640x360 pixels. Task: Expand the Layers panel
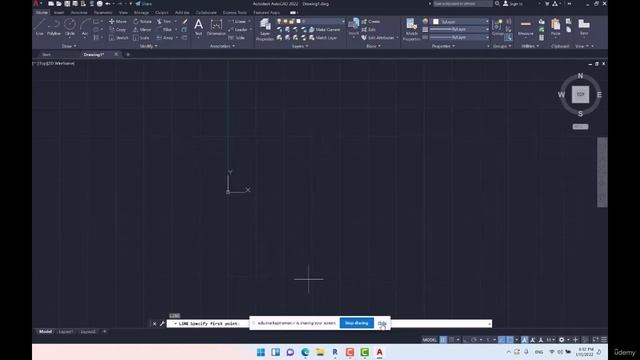click(300, 46)
